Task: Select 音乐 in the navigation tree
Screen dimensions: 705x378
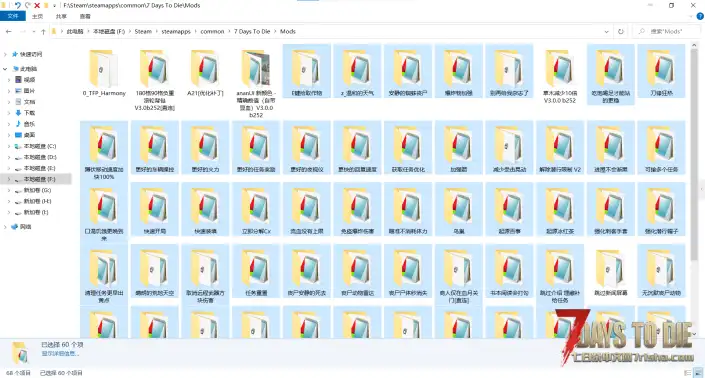Action: click(30, 124)
